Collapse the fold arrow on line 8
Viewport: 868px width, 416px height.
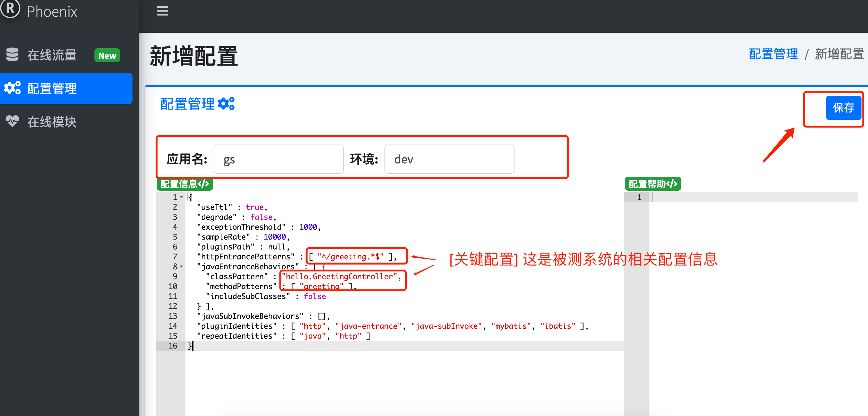pos(182,266)
